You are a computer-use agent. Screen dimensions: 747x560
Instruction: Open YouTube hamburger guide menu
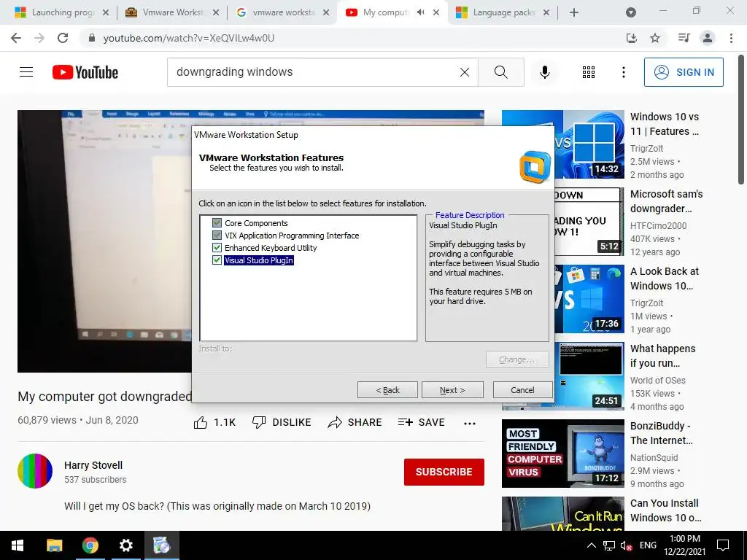click(26, 72)
